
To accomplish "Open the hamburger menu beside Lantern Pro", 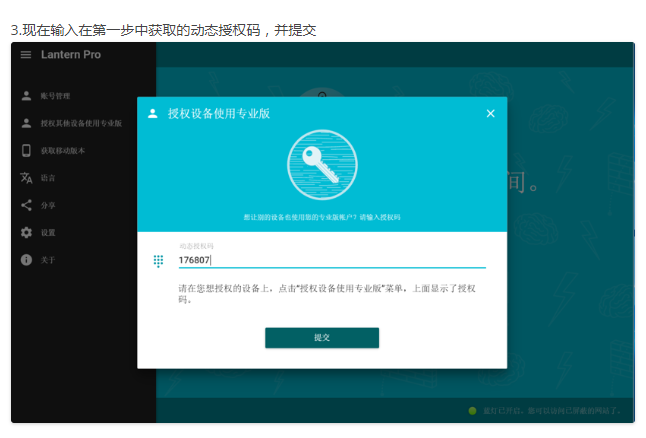I will click(x=26, y=55).
